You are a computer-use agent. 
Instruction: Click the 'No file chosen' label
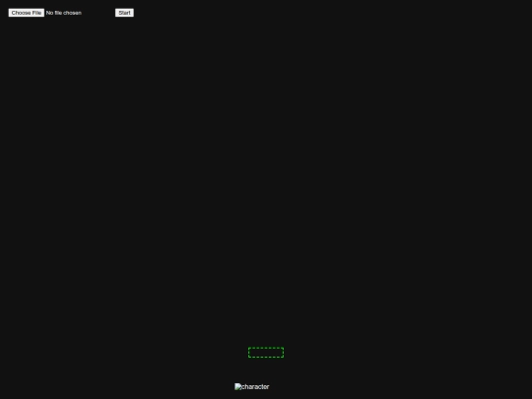click(x=64, y=13)
